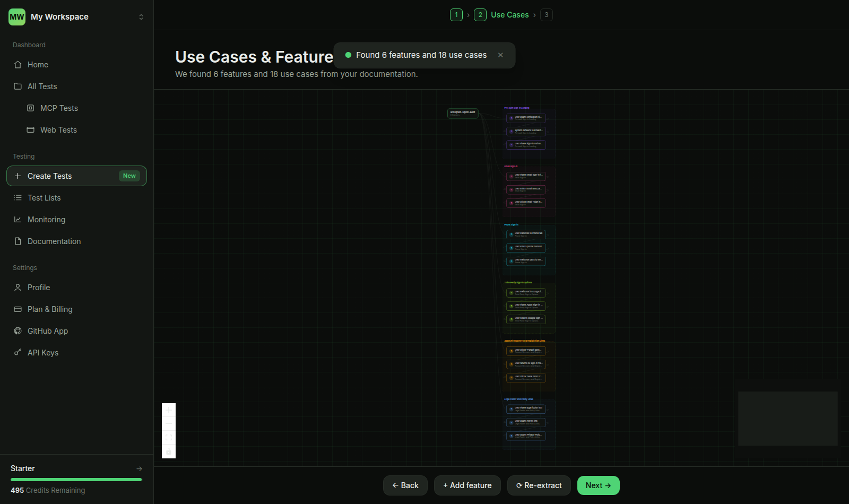The image size is (849, 504).
Task: Click 'Pre-auth Sign-in Landing' group label
Action: click(x=517, y=108)
